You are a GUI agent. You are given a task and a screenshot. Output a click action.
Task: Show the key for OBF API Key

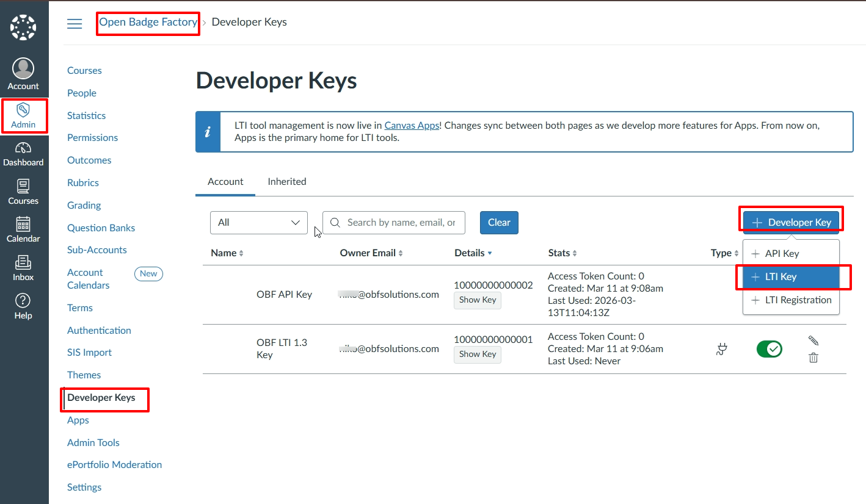478,300
